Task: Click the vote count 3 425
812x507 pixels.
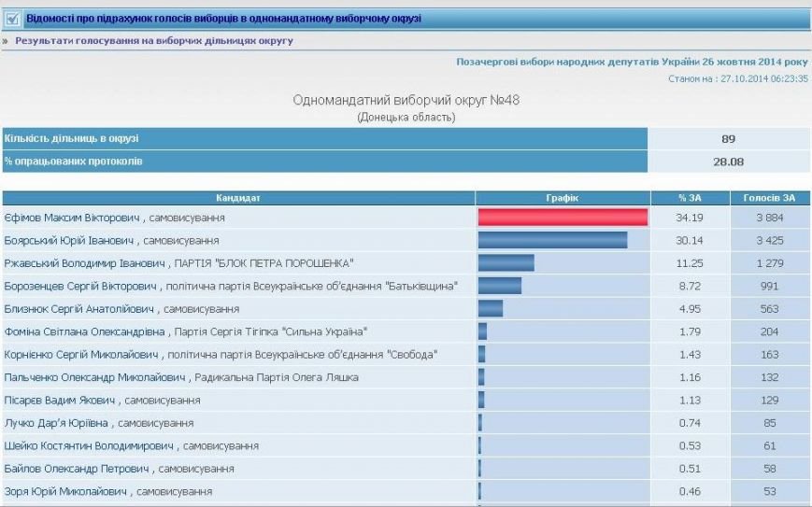Action: point(770,241)
